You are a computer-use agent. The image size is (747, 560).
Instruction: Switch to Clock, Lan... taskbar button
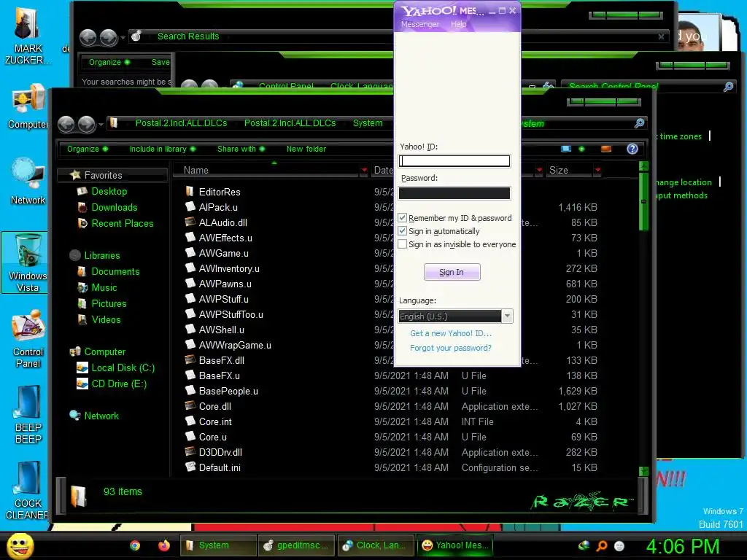pos(376,545)
